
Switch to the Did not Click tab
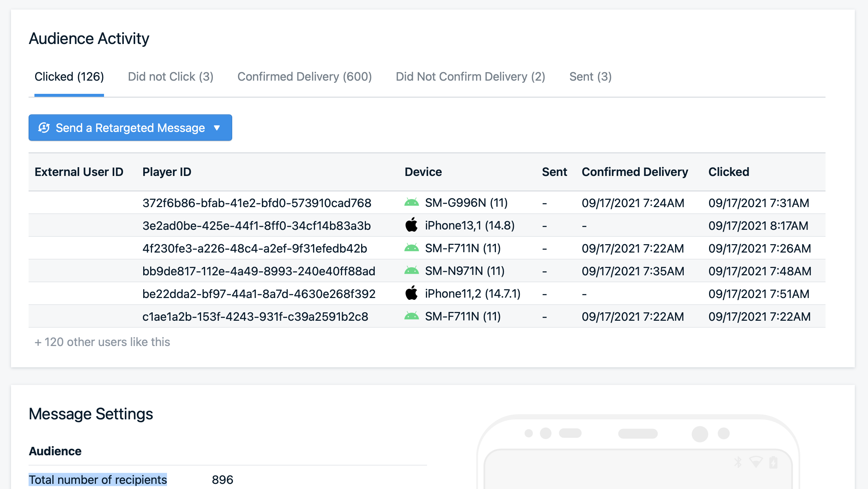[x=171, y=77]
